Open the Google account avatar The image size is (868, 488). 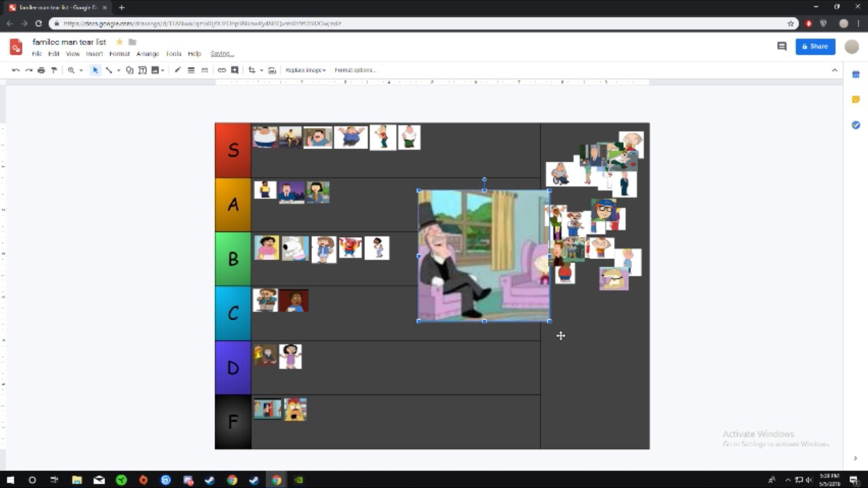click(x=851, y=46)
